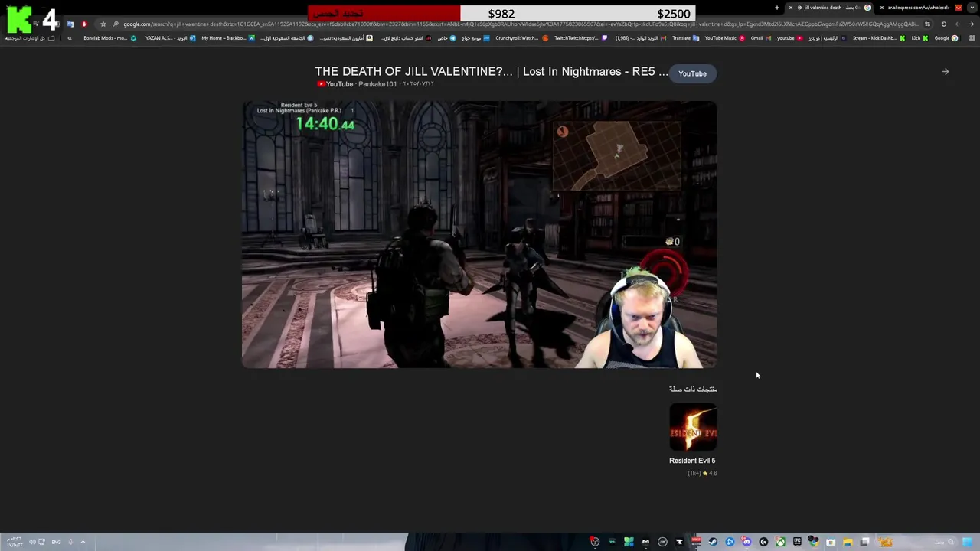Open File Explorer from the taskbar
Image resolution: width=980 pixels, height=551 pixels.
click(848, 542)
